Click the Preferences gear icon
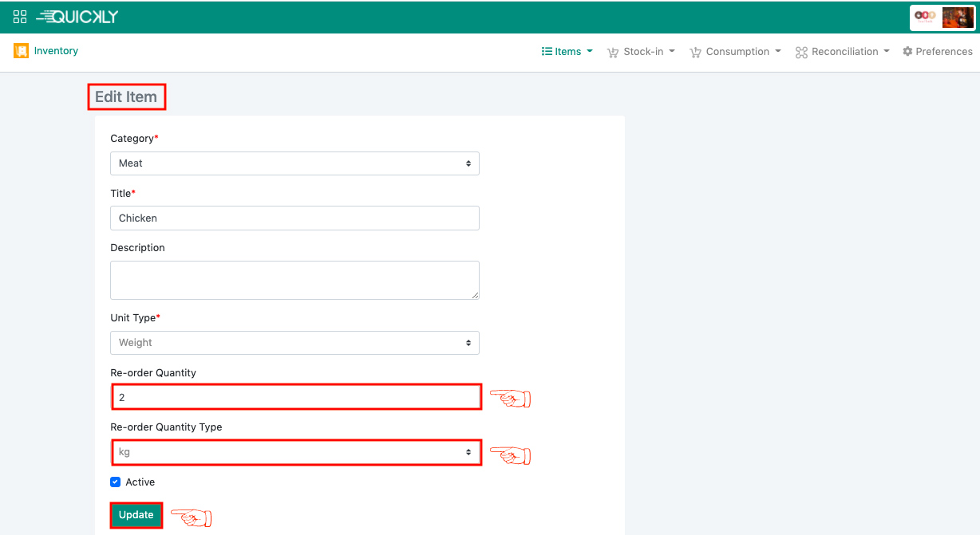Image resolution: width=980 pixels, height=535 pixels. click(907, 52)
